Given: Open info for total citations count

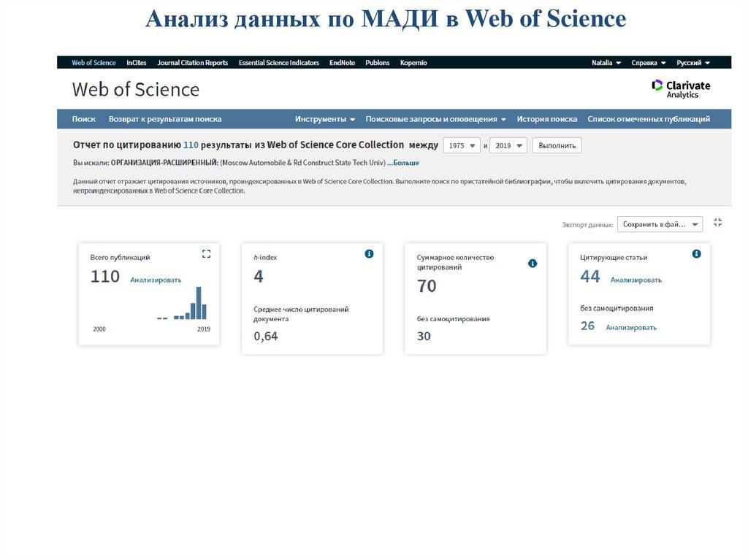Looking at the screenshot, I should pos(533,263).
